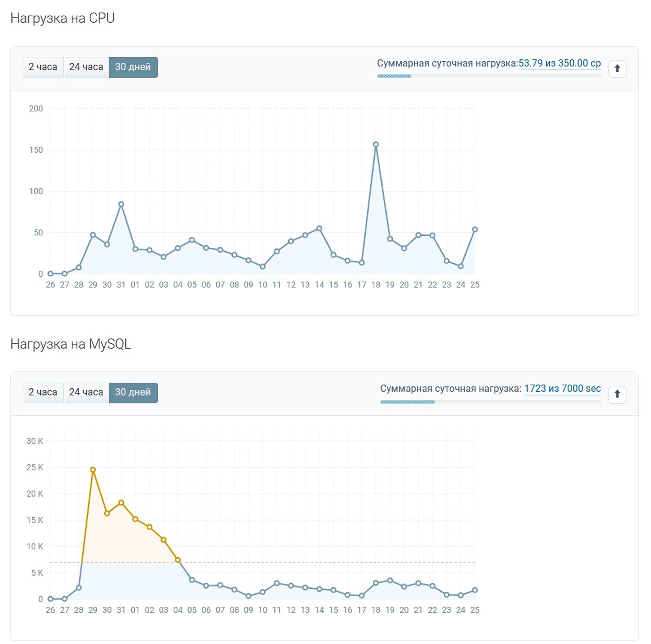This screenshot has width=651, height=644.
Task: Click the MySQL peak data point on day 29
Action: coord(93,470)
